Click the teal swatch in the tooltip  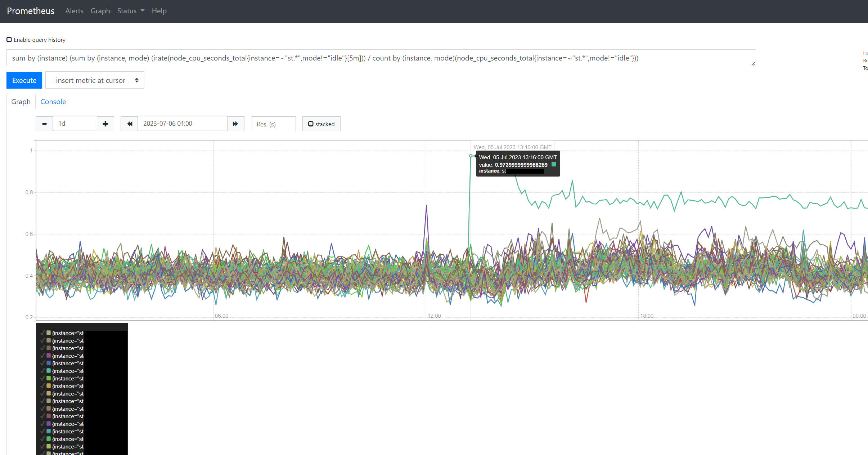554,165
